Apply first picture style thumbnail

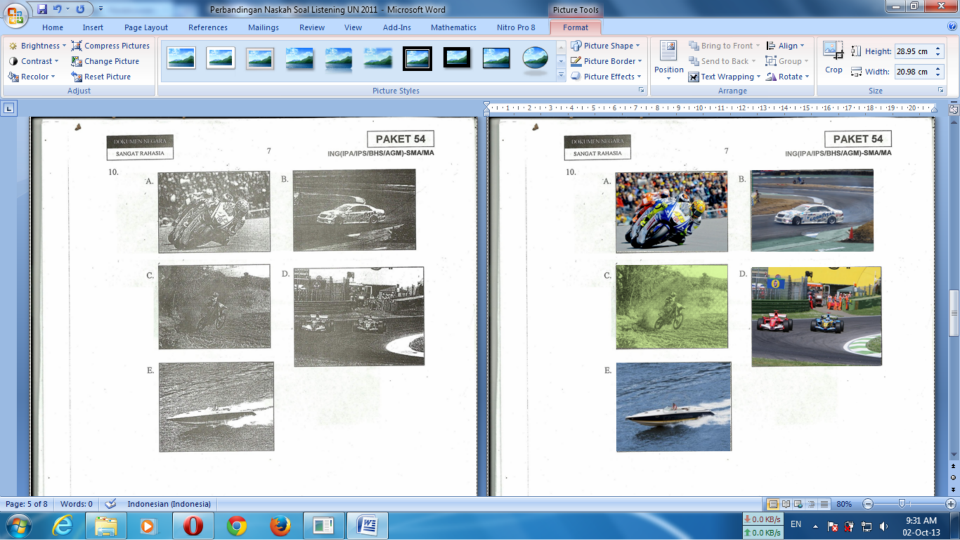click(x=181, y=58)
